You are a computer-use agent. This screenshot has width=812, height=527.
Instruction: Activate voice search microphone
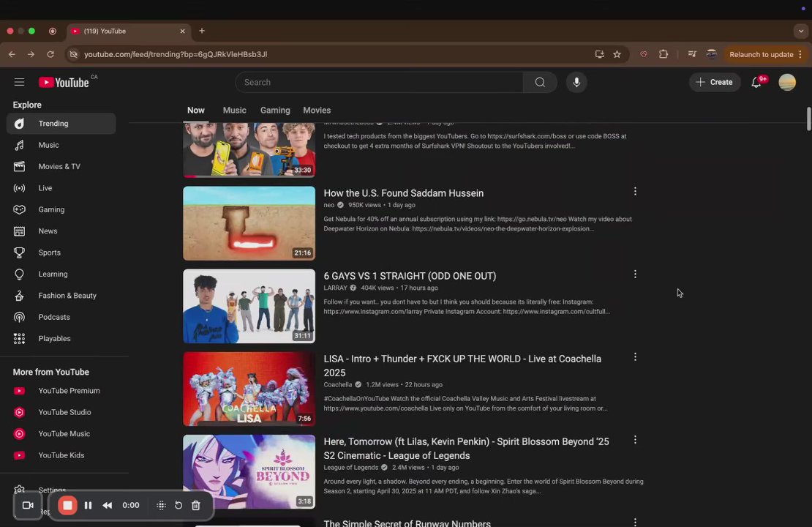click(576, 83)
